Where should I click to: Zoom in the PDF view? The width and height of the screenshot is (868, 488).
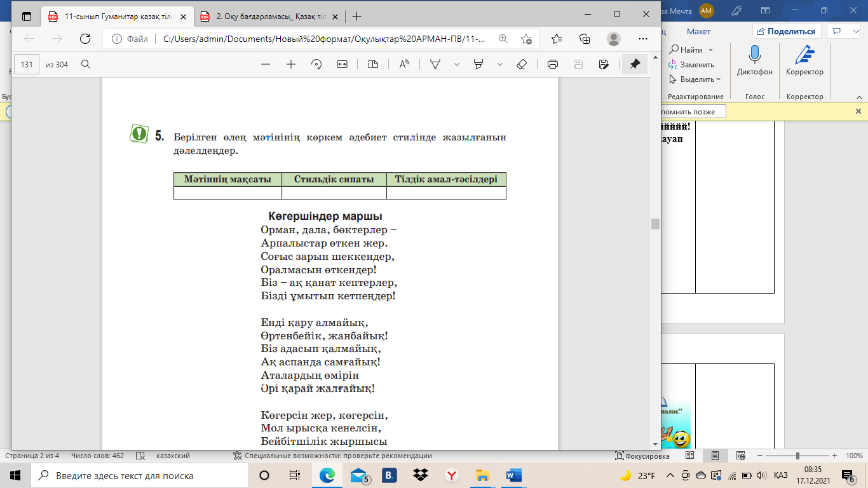click(x=291, y=64)
